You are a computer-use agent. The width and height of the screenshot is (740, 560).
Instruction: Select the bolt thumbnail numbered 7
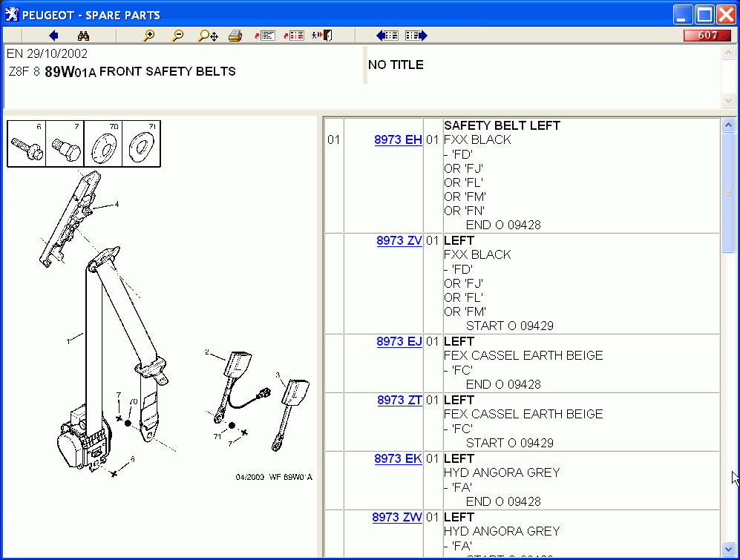point(65,144)
